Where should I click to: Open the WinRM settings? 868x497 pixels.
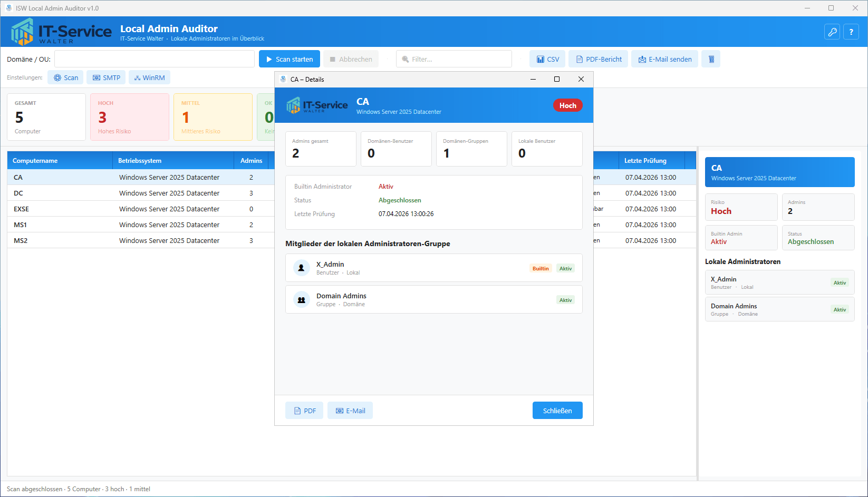149,77
